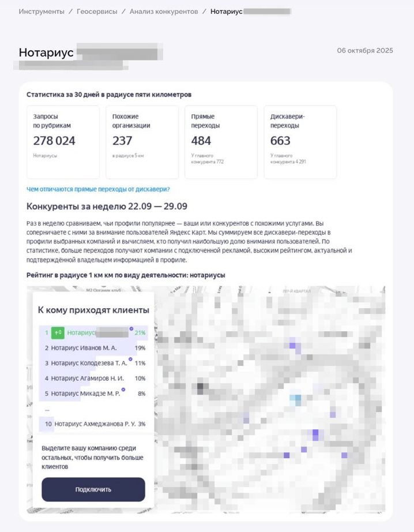Select the Прямые переходы stat card
Viewport: 414px width, 532px height.
(221, 142)
